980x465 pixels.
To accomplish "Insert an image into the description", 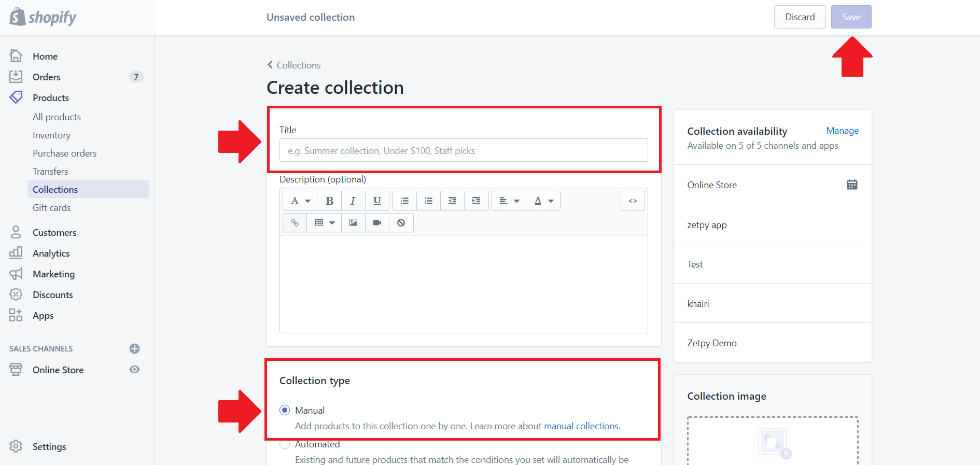I will (x=353, y=222).
